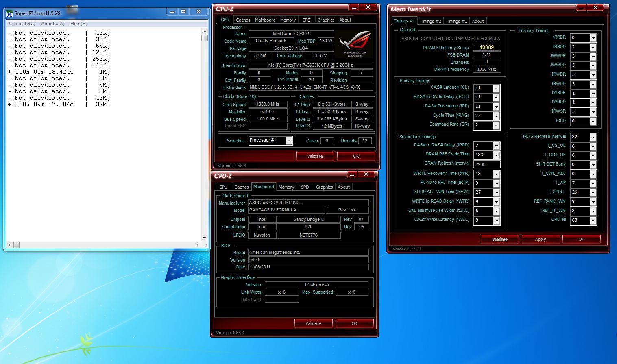Select Memory tab in bottom CPU-Z window
The image size is (617, 364).
tap(286, 187)
